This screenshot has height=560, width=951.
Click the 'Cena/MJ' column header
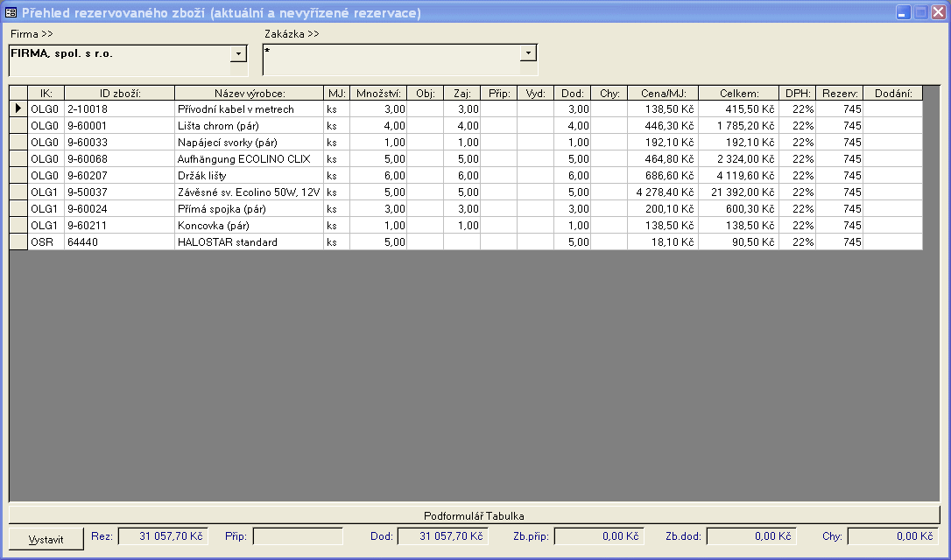662,93
